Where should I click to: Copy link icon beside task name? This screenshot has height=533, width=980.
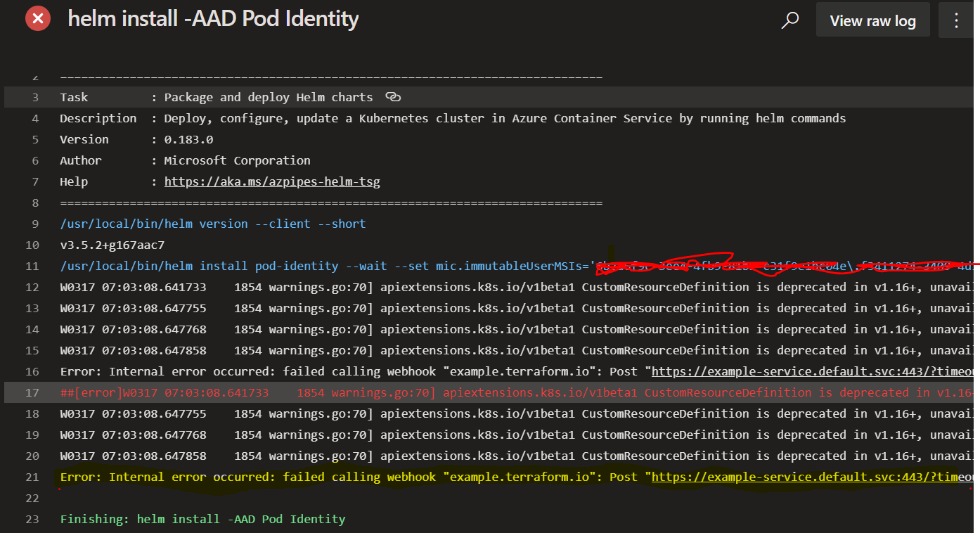pyautogui.click(x=393, y=97)
